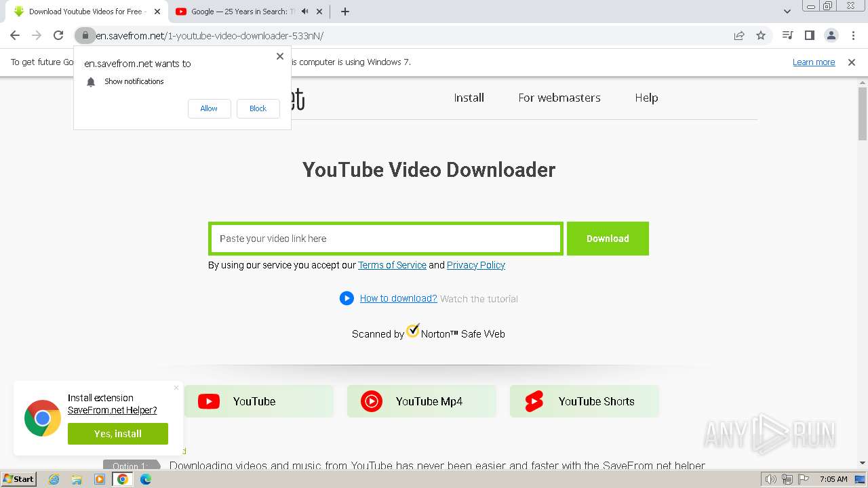Click the forward navigation arrow

37,35
